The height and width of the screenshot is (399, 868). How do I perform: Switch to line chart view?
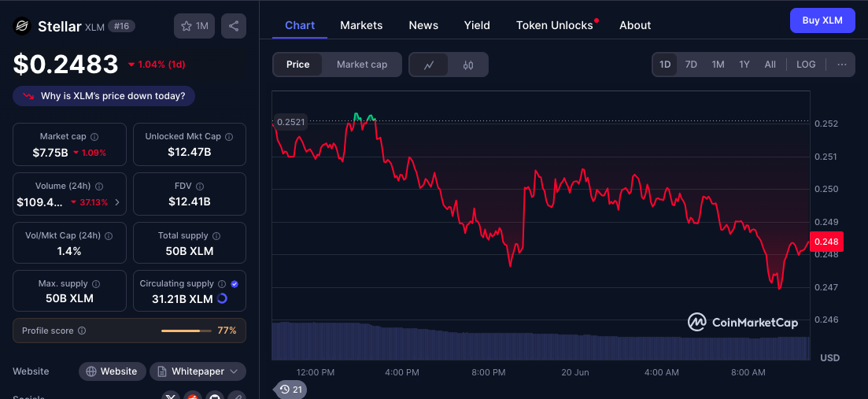(429, 65)
